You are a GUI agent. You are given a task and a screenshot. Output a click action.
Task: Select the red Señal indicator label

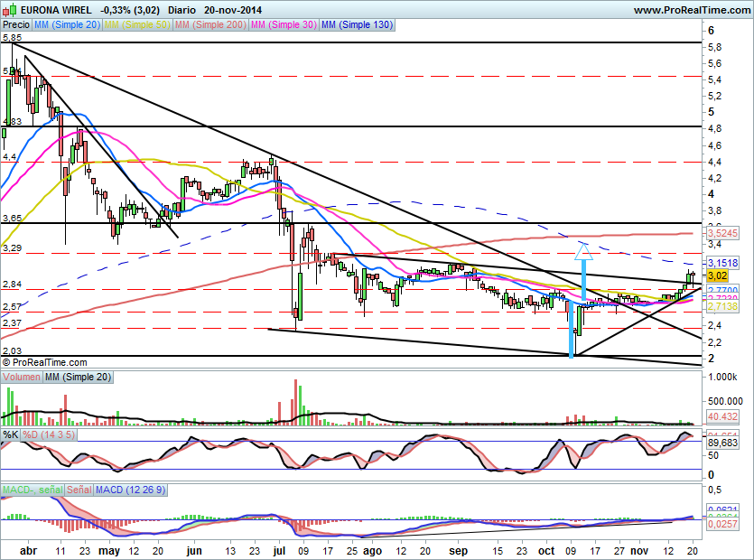click(79, 490)
